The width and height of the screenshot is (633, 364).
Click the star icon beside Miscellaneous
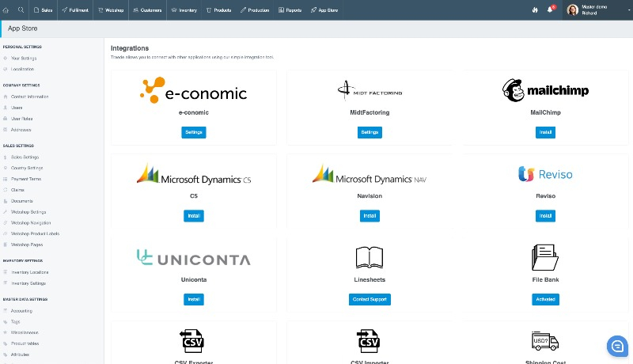pyautogui.click(x=6, y=332)
